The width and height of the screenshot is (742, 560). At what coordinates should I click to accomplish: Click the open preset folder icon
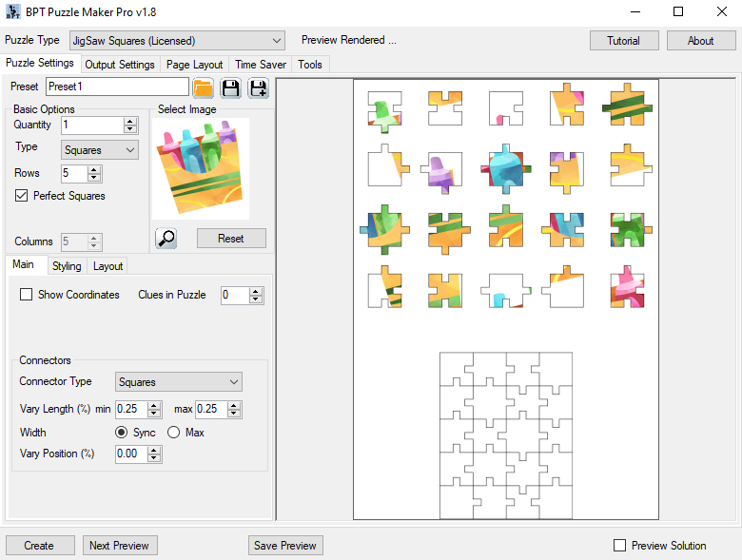coord(203,88)
